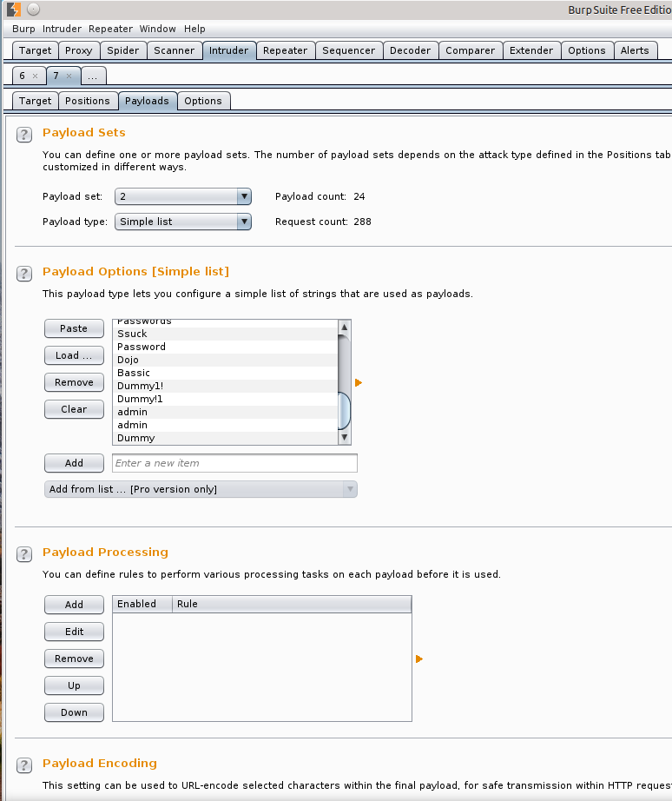Select 'Dummy' at bottom of payload list
Viewport: 672px width, 801px height.
tap(225, 439)
